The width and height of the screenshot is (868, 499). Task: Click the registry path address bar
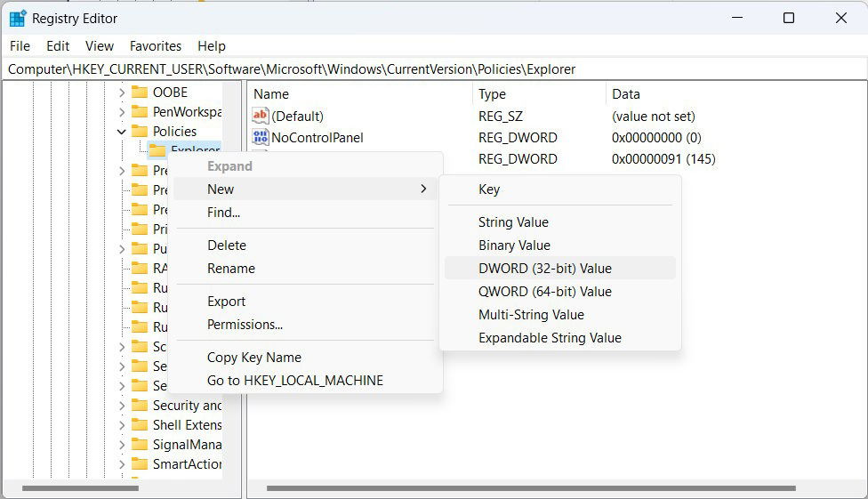(434, 69)
